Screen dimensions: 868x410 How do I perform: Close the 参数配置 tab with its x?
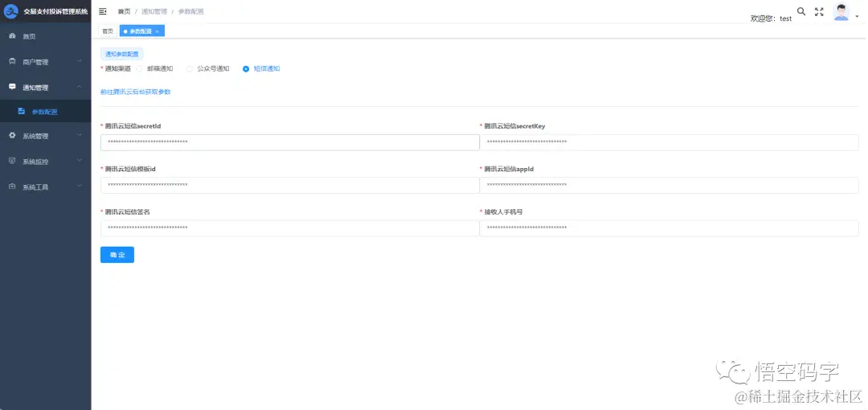click(158, 31)
